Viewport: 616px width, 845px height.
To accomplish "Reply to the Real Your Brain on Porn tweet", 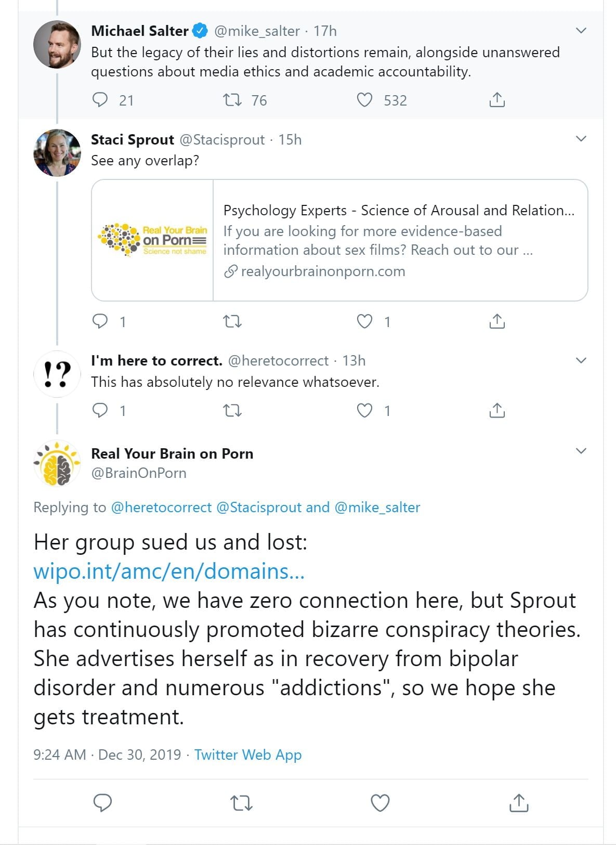I will 102,803.
